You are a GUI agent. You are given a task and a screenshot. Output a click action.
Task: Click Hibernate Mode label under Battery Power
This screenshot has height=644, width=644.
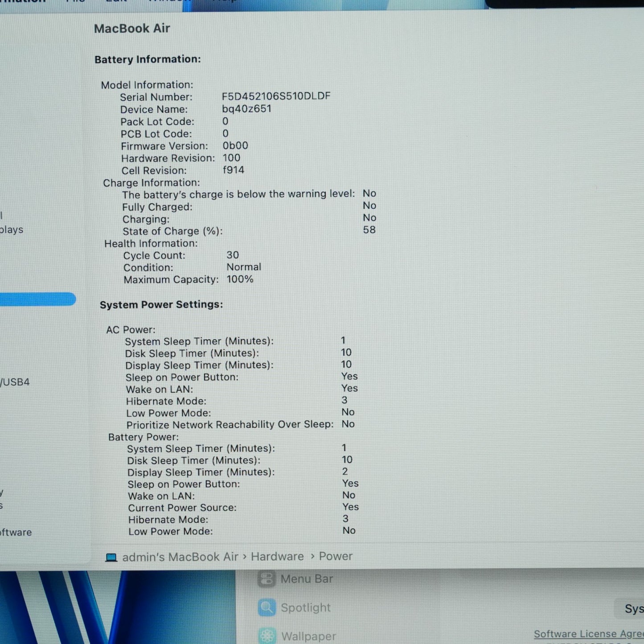click(x=168, y=520)
